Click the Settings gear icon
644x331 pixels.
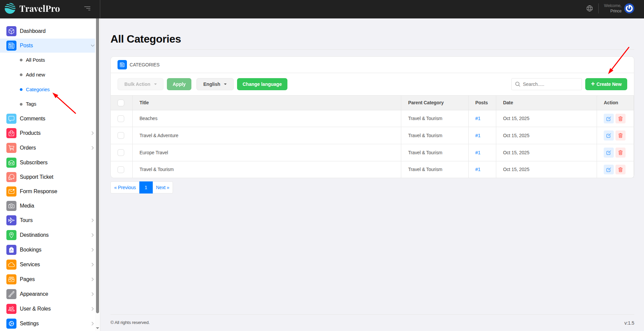click(x=11, y=324)
